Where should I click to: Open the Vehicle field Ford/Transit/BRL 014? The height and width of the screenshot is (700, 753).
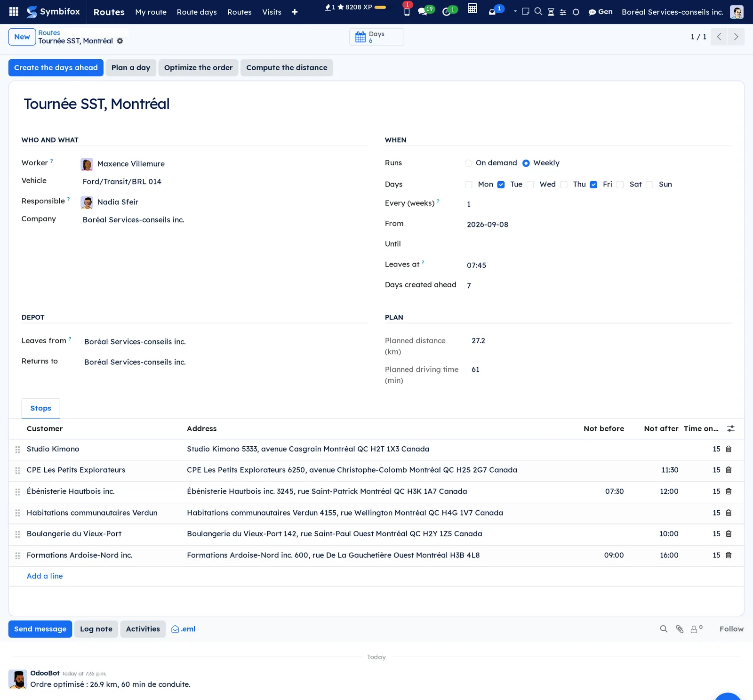122,182
